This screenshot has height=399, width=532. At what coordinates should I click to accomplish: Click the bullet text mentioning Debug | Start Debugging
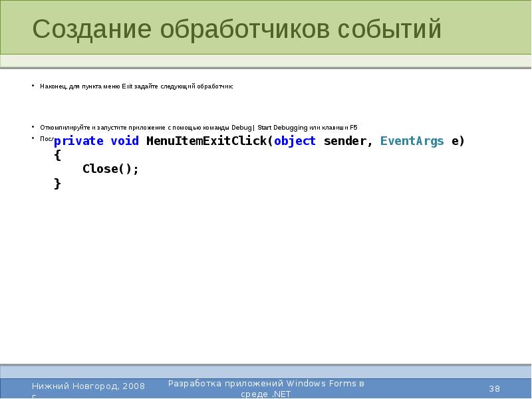point(198,127)
